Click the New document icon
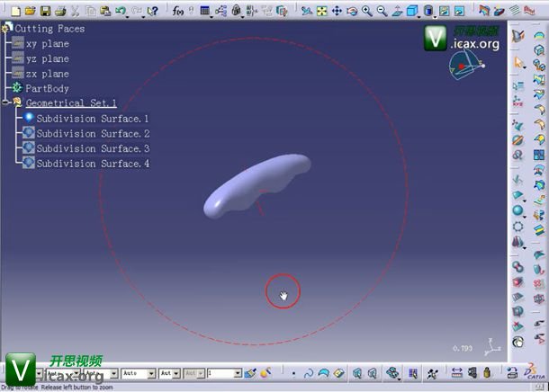The height and width of the screenshot is (392, 549). (x=15, y=12)
